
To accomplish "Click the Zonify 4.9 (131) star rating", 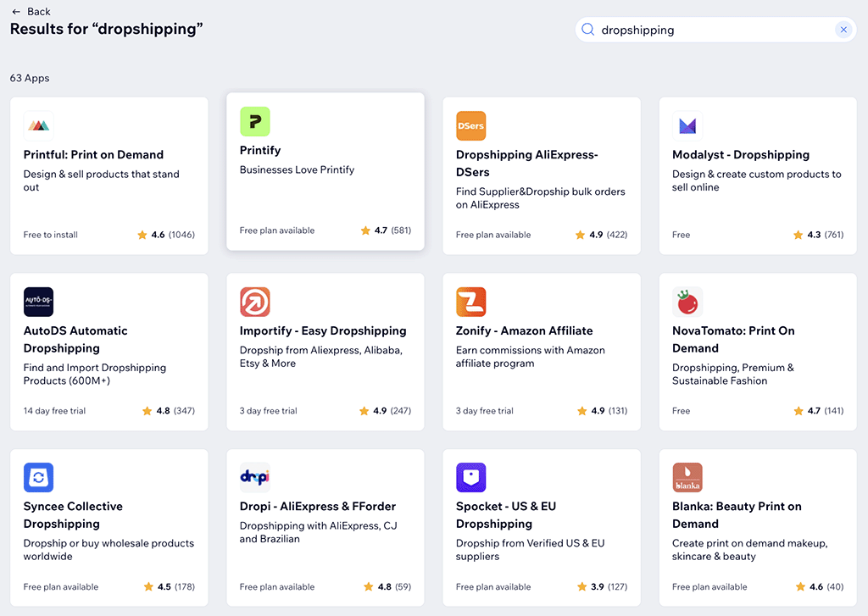I will coord(603,411).
